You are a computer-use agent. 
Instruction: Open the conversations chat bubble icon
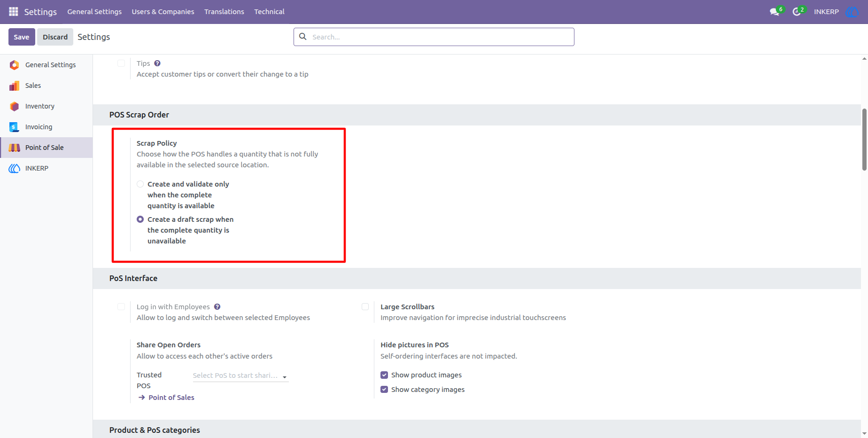[775, 12]
